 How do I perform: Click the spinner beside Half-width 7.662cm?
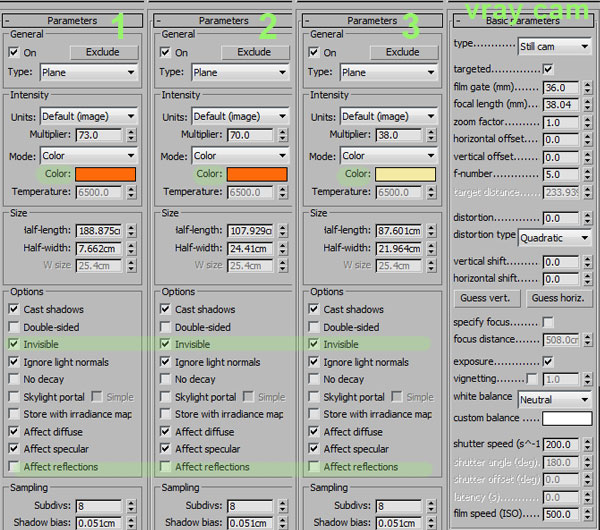[x=131, y=249]
